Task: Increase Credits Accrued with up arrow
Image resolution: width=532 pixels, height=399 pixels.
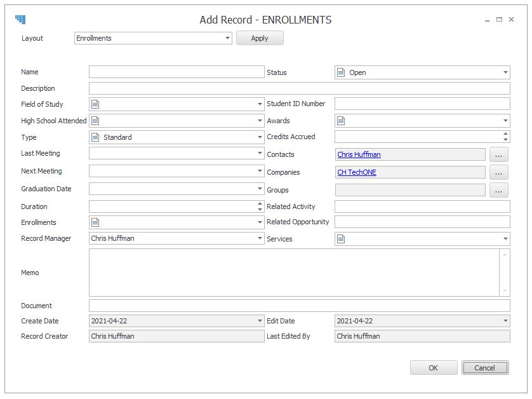Action: tap(505, 134)
